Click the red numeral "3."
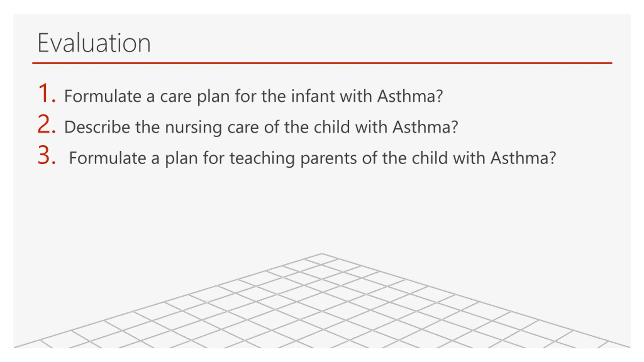The image size is (644, 362). (47, 155)
